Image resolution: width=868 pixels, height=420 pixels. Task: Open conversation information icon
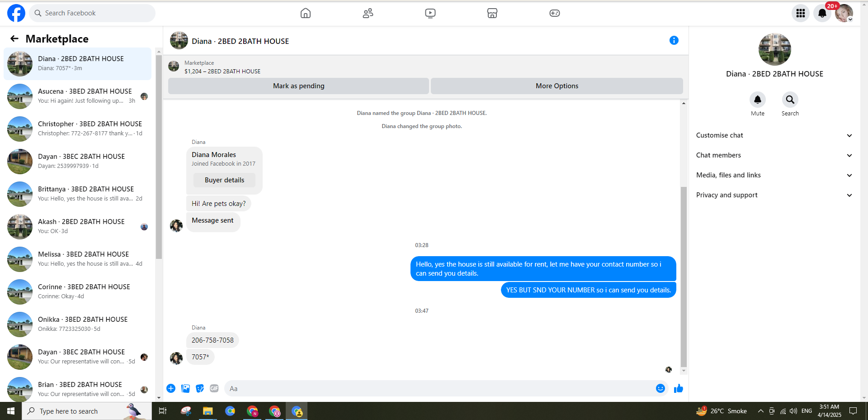tap(674, 40)
